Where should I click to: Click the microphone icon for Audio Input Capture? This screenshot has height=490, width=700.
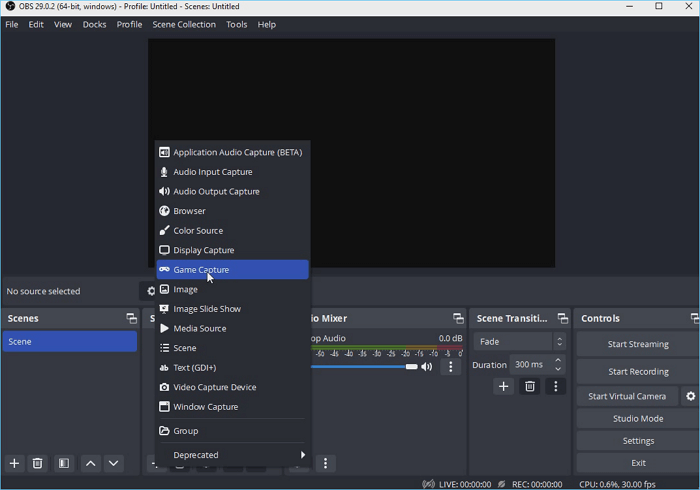click(164, 172)
